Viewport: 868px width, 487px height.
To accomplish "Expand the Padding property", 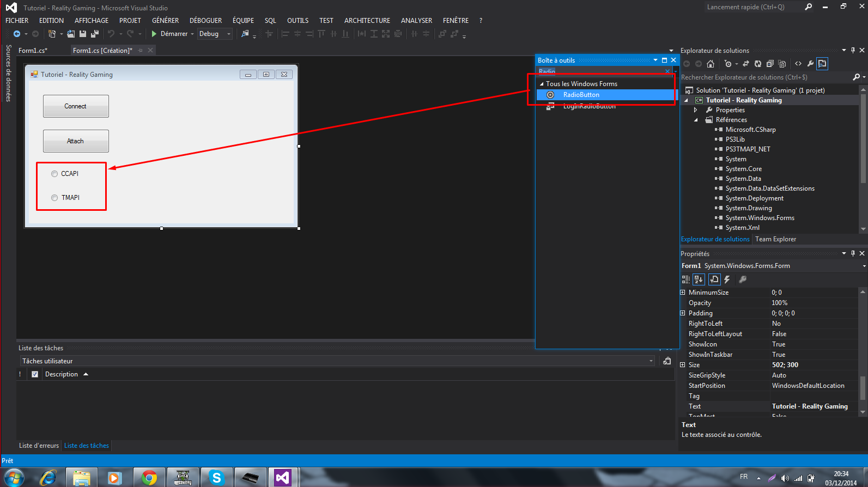I will [683, 313].
